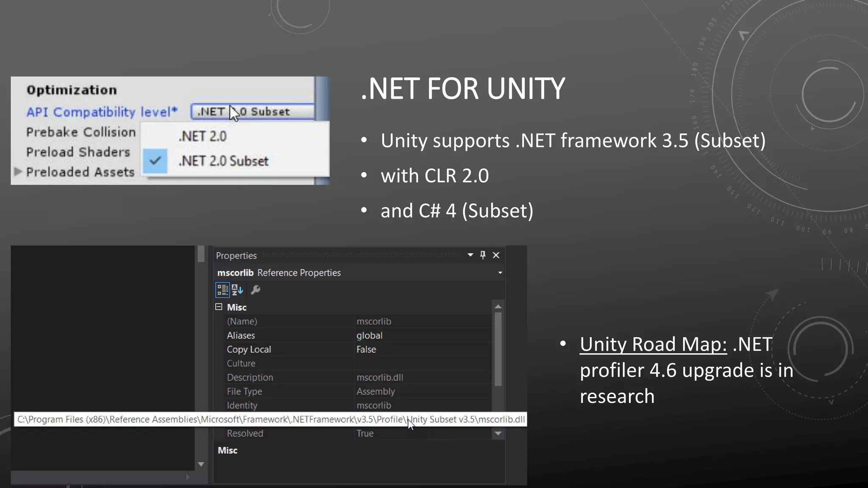
Task: Click the Copy Local False value
Action: [x=366, y=349]
